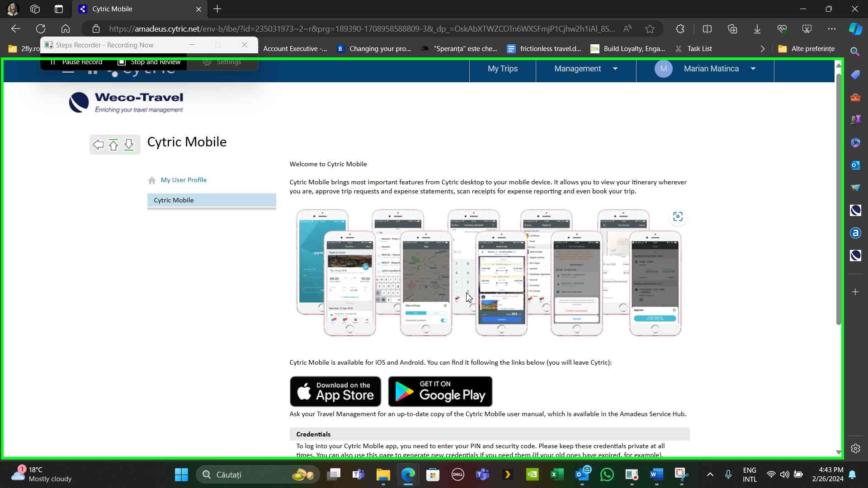
Task: Select Cytric Mobile in side menu
Action: coord(212,200)
